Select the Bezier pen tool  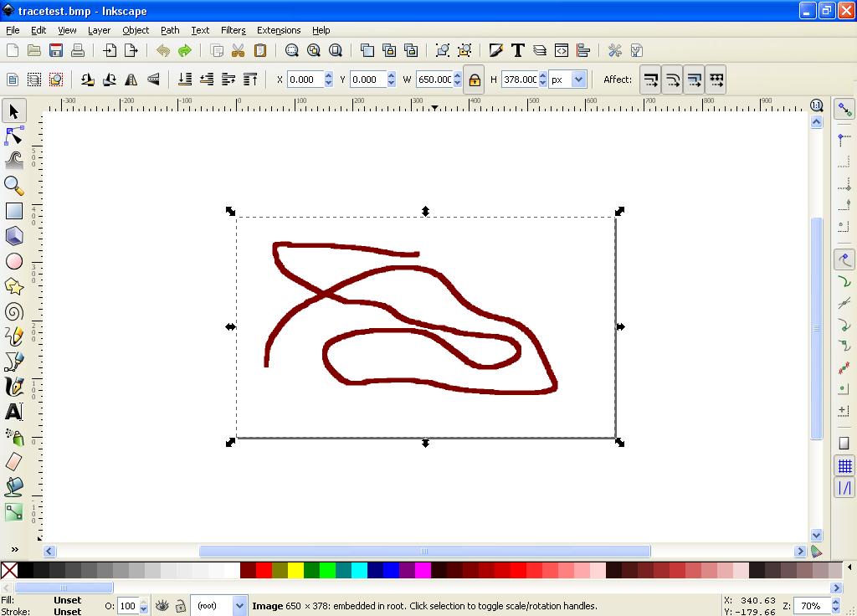[x=13, y=361]
